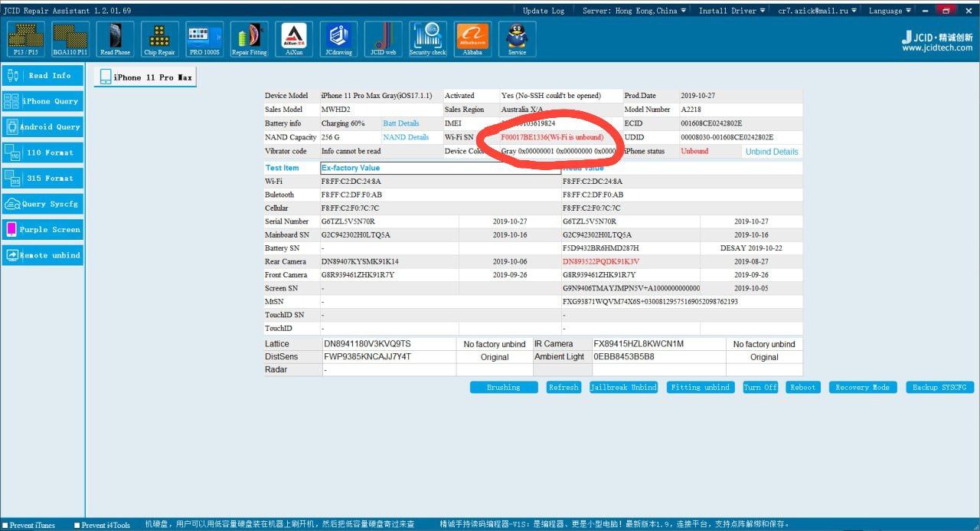Click the Recovery Mode button
This screenshot has width=980, height=531.
(x=863, y=388)
